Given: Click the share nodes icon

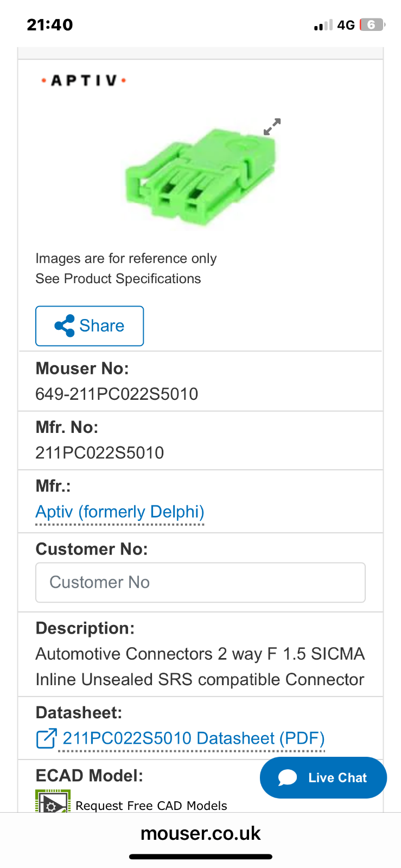Looking at the screenshot, I should pos(65,326).
